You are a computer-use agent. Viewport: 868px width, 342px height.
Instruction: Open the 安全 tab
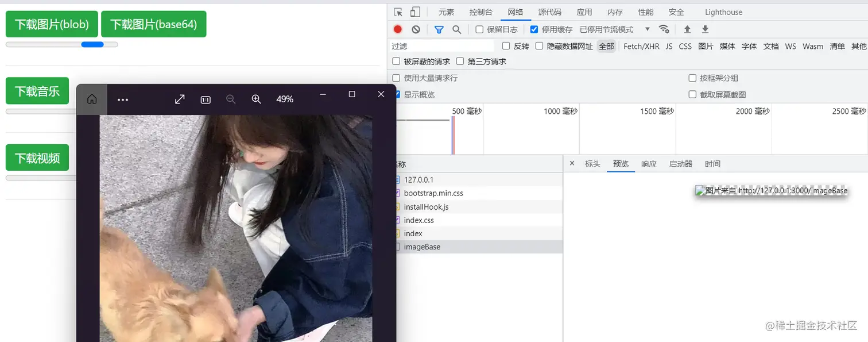click(676, 12)
